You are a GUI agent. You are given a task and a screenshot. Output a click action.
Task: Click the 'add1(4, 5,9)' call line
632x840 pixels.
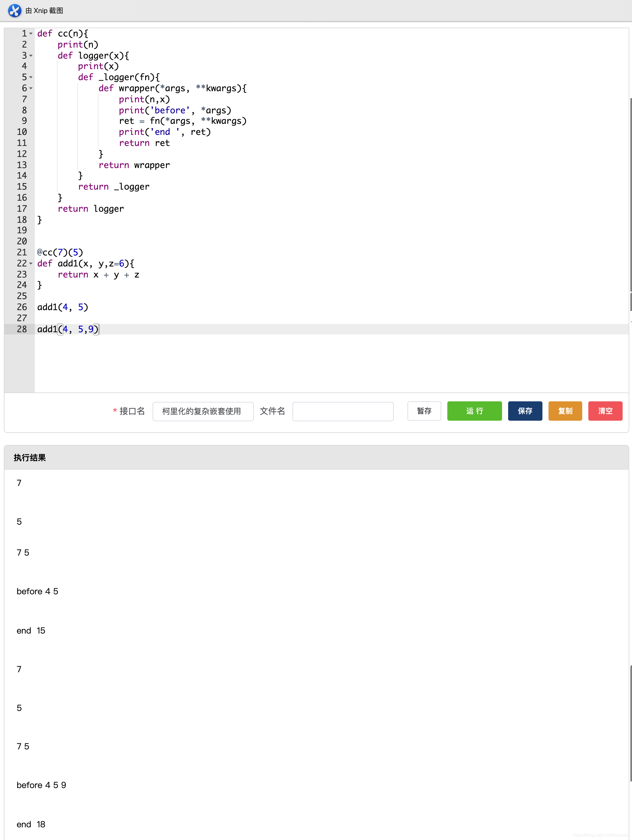[68, 329]
